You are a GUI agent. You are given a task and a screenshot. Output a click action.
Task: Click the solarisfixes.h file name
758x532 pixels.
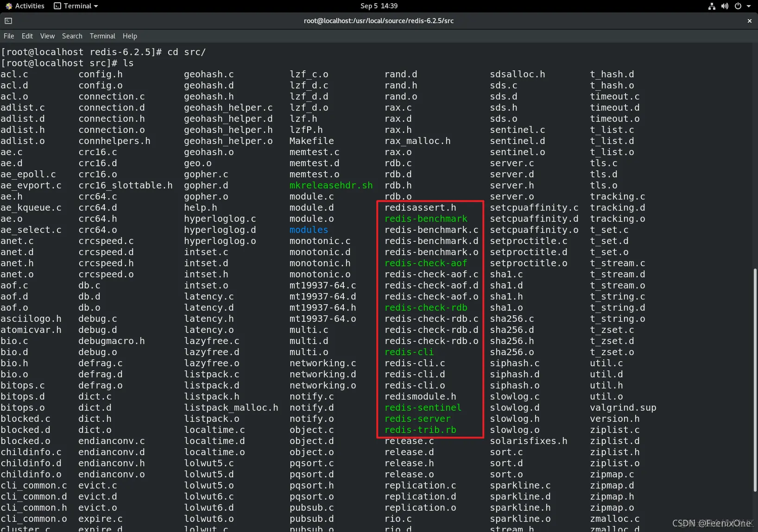[x=529, y=441]
